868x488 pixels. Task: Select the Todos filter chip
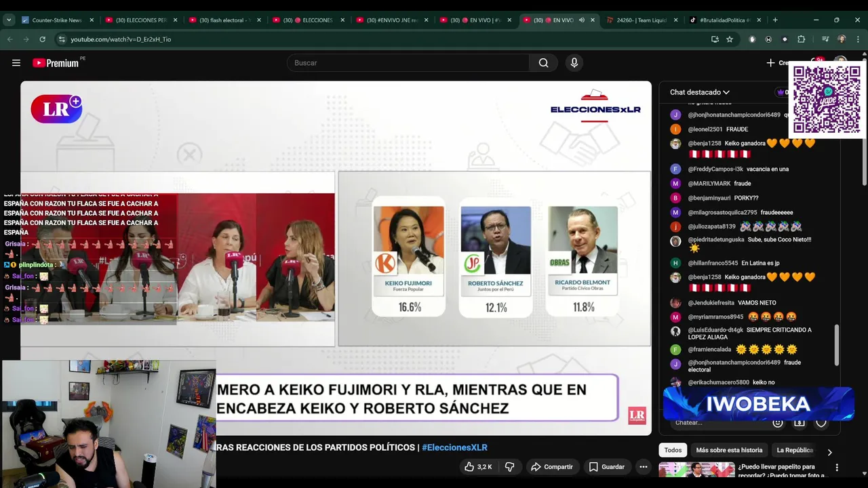[673, 450]
